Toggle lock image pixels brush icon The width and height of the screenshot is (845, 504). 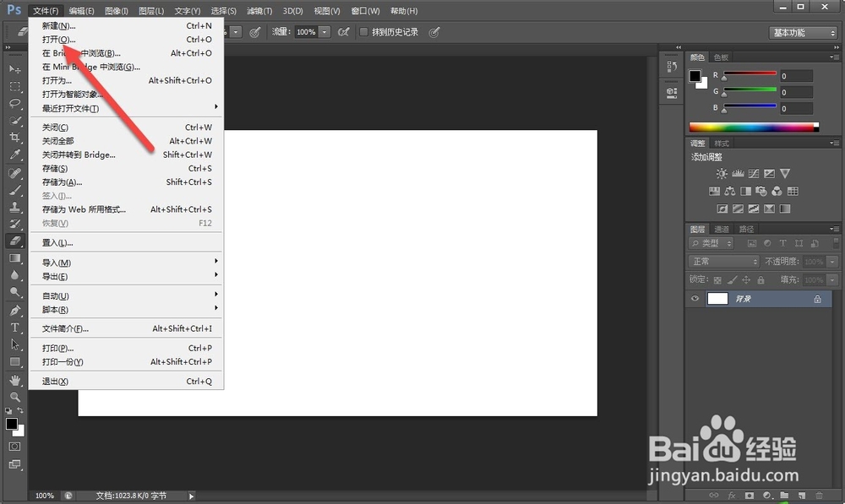(x=732, y=280)
